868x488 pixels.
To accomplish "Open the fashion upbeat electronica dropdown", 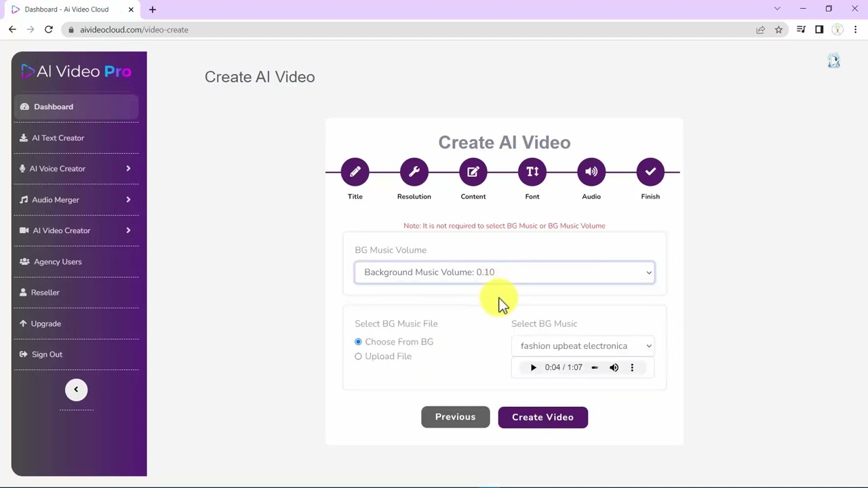I will click(x=583, y=346).
